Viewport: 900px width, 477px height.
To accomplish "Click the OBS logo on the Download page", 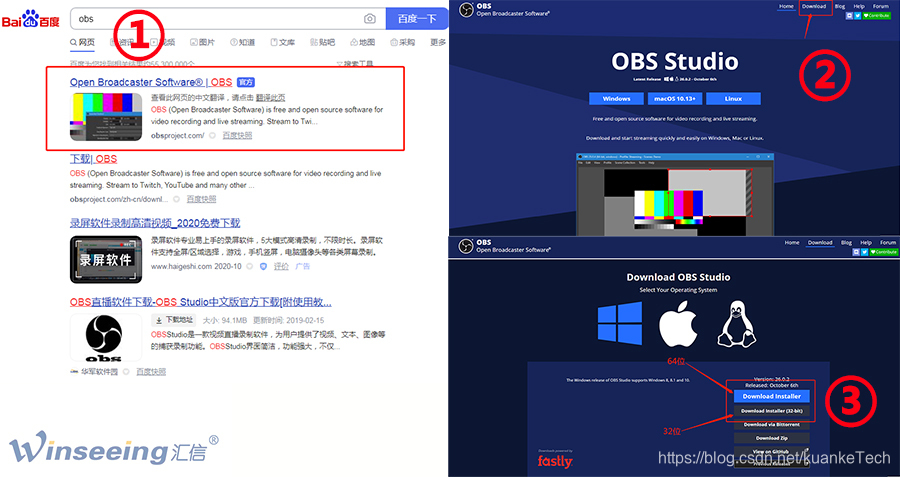I will pyautogui.click(x=465, y=247).
